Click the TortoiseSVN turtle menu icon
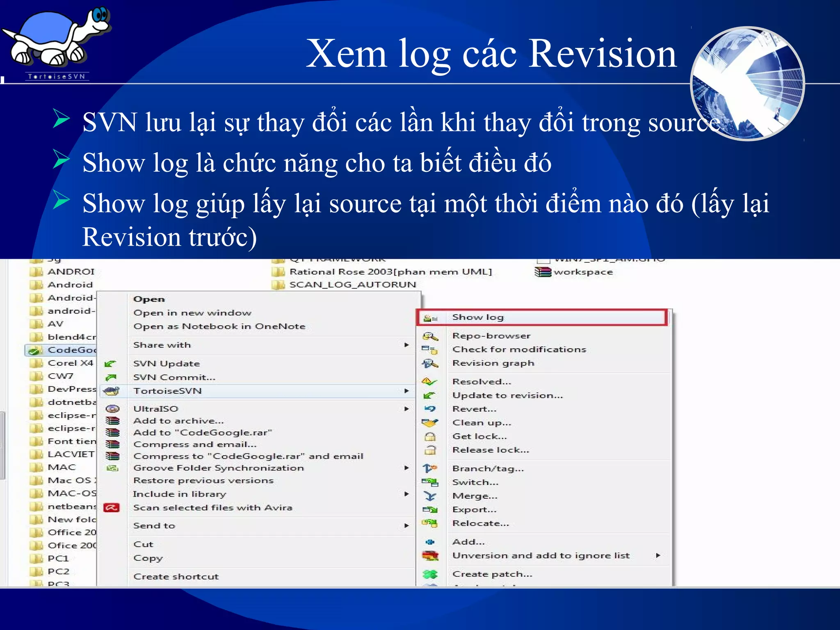Image resolution: width=840 pixels, height=630 pixels. [111, 391]
